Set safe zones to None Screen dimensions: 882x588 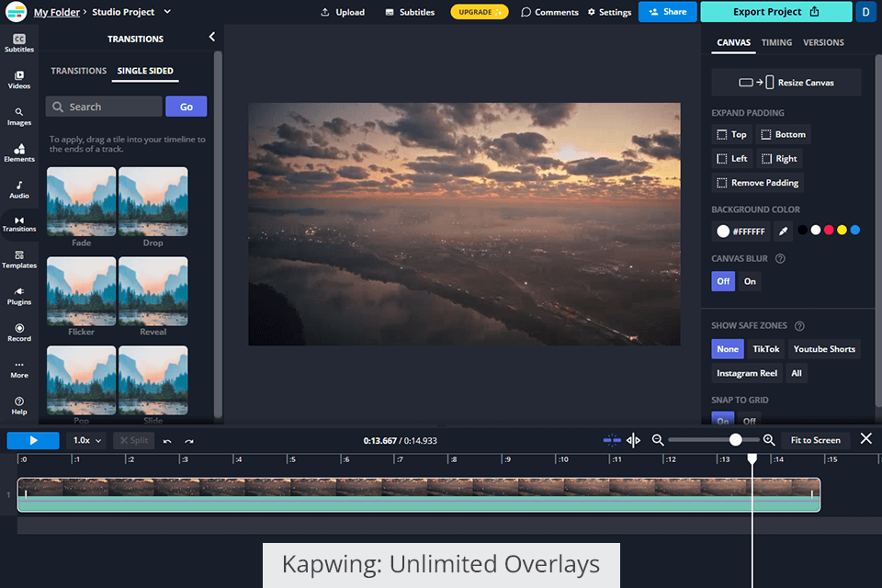click(728, 349)
